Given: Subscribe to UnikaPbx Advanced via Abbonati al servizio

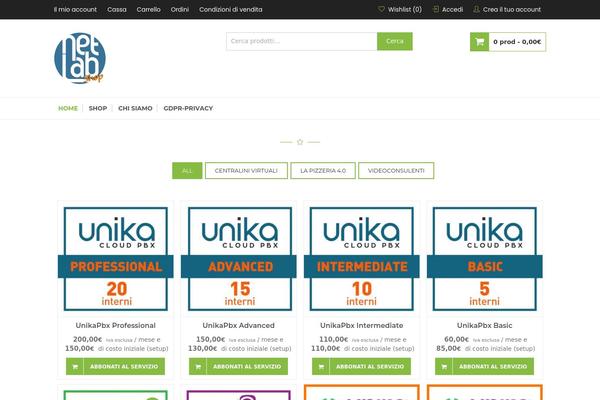Looking at the screenshot, I should coord(238,366).
